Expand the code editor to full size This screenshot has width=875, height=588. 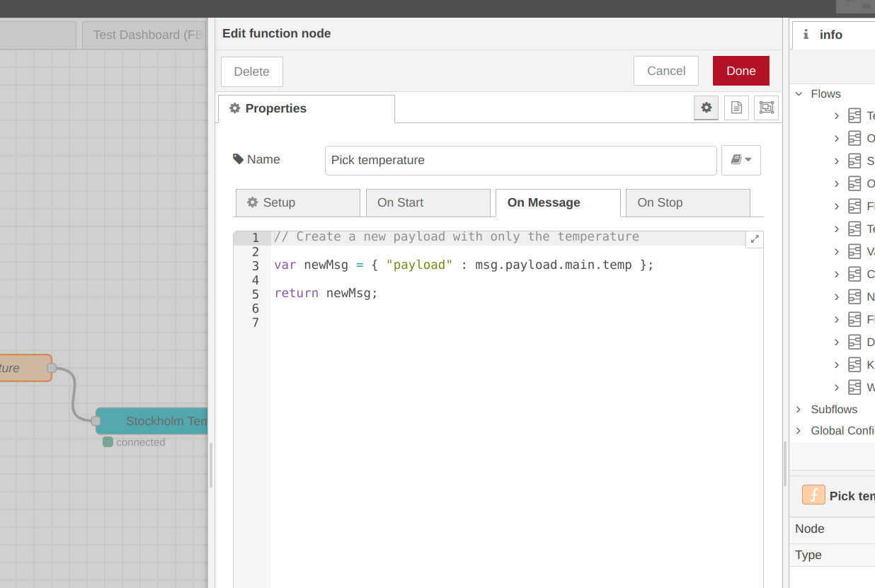(755, 239)
